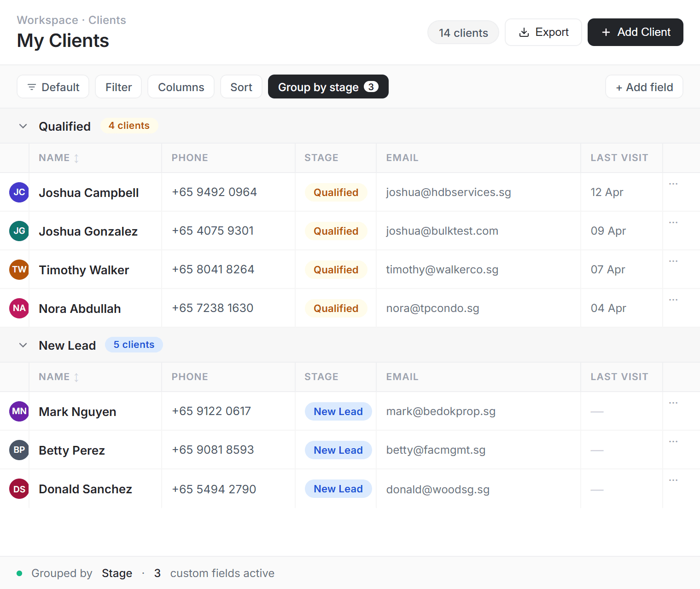This screenshot has width=700, height=589.
Task: Click New Lead tag for Mark Nguyen
Action: pos(338,411)
